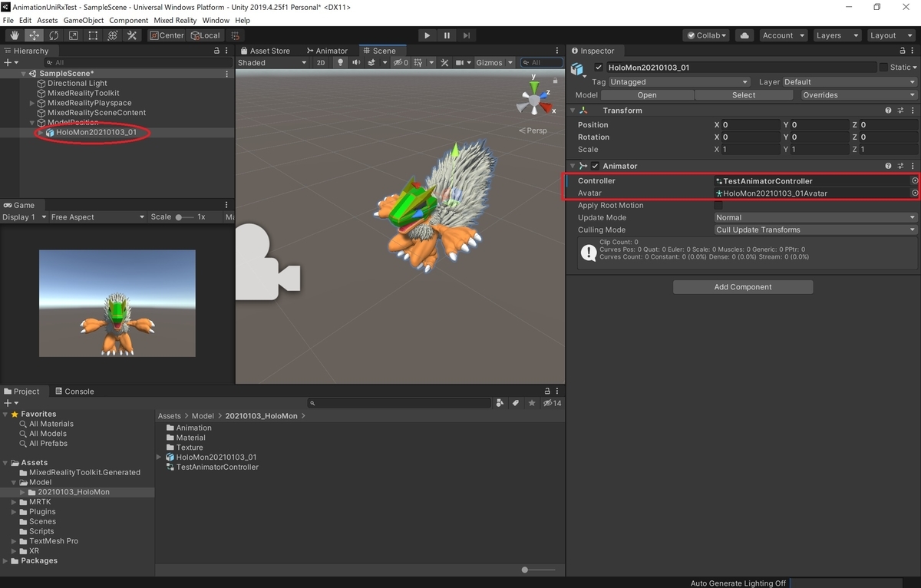The image size is (921, 588).
Task: Click the Play button
Action: point(427,35)
